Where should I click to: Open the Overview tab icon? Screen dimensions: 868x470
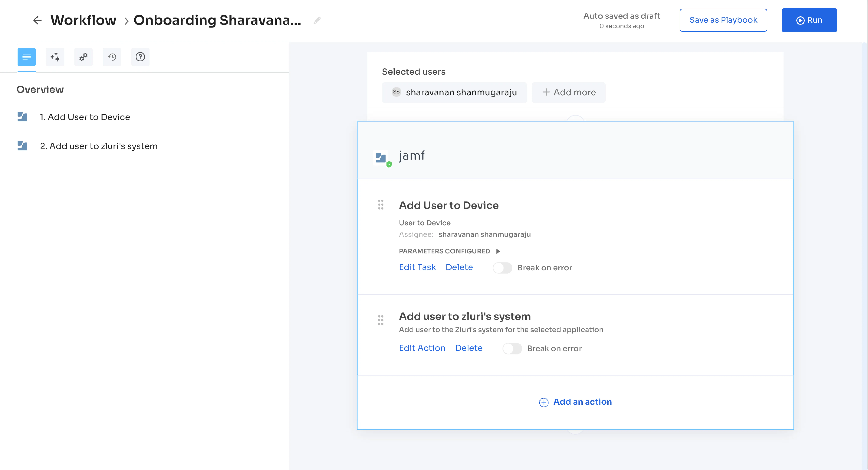point(27,57)
